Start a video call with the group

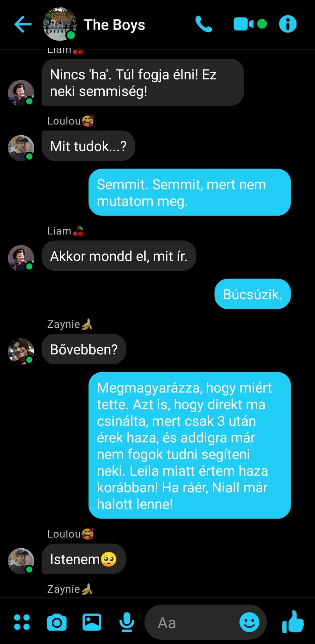coord(244,24)
